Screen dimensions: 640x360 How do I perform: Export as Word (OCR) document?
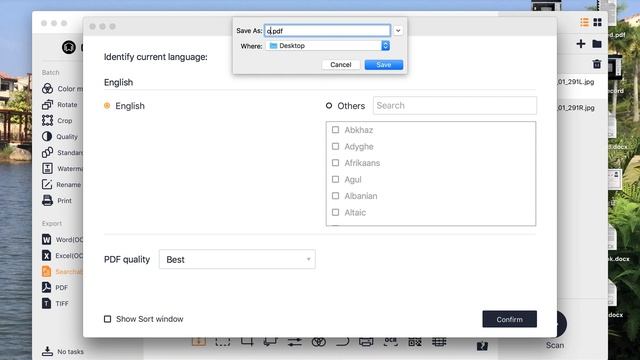(x=62, y=240)
